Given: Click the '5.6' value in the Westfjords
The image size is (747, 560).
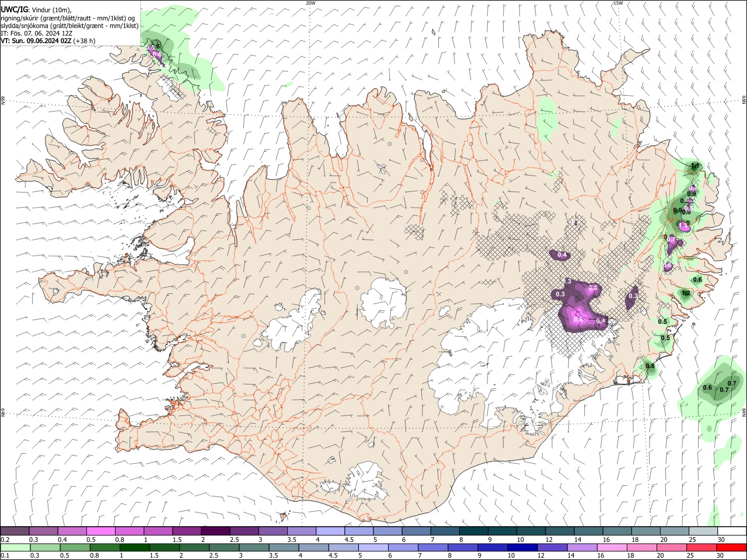Looking at the screenshot, I should (155, 47).
